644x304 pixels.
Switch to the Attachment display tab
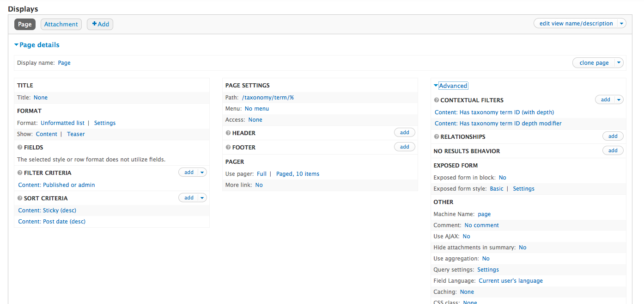pyautogui.click(x=61, y=25)
